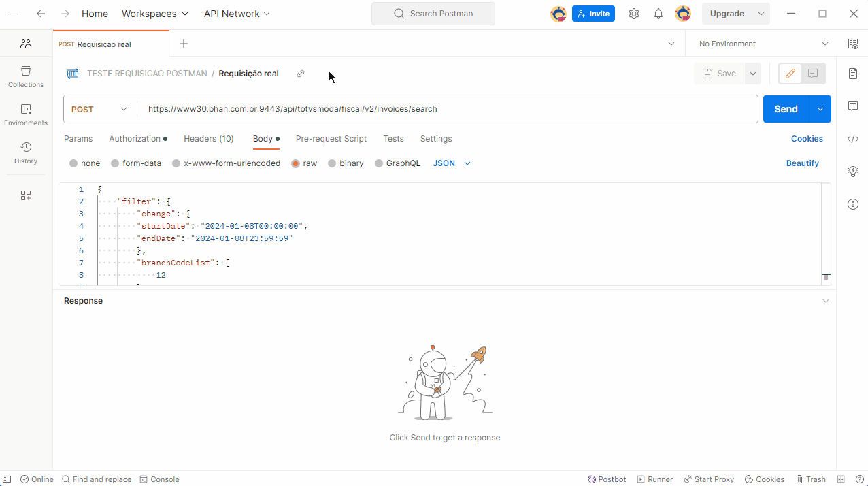Screen dimensions: 868x486
Task: Open History in the sidebar
Action: point(26,153)
